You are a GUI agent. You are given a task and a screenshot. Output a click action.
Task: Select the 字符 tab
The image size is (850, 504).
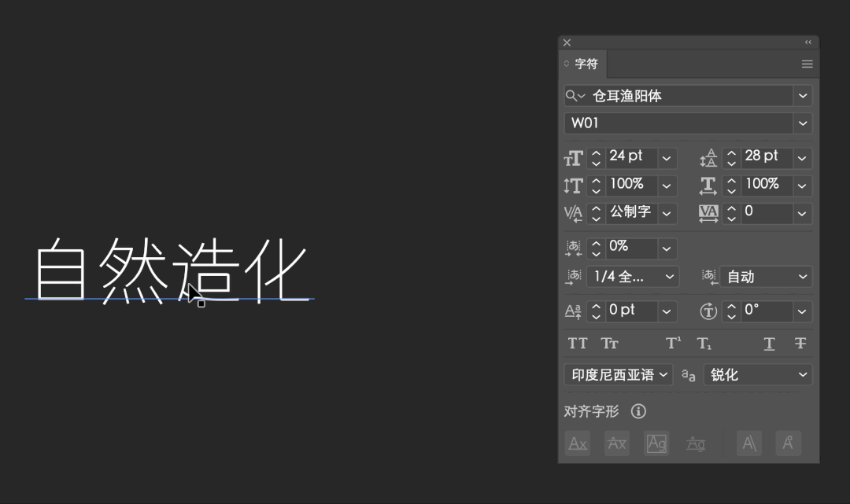pyautogui.click(x=586, y=64)
